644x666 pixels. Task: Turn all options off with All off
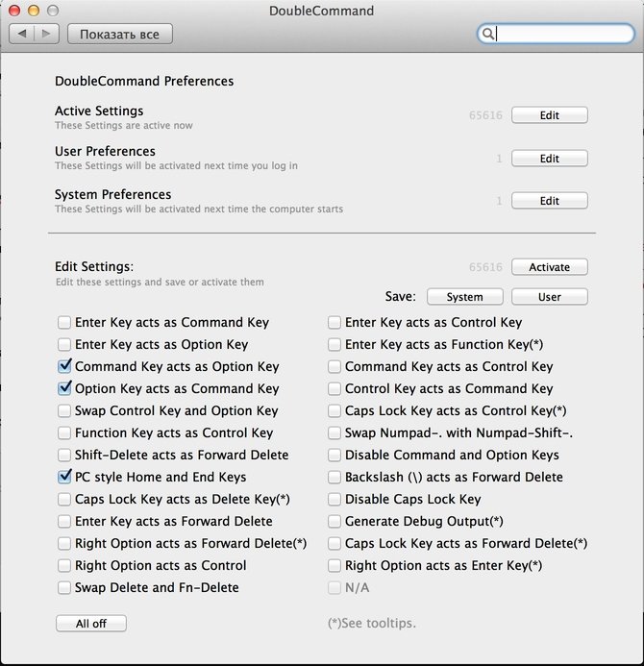coord(91,624)
